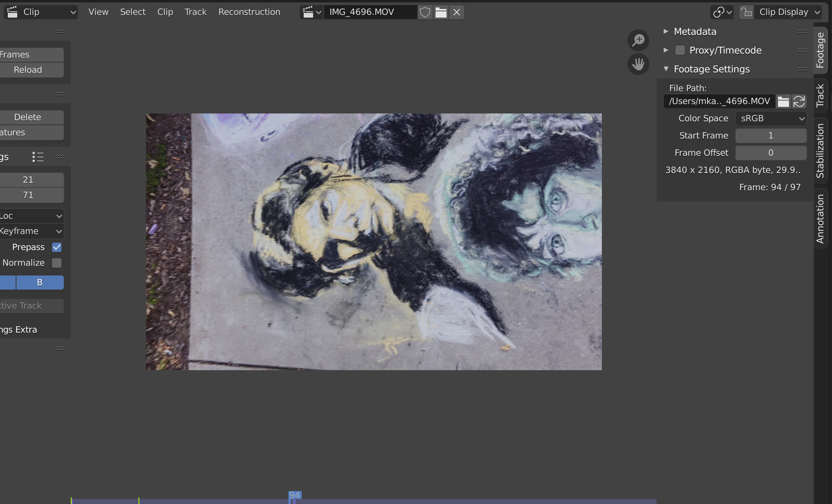Open the editor type Clip dropdown
The height and width of the screenshot is (504, 832).
click(41, 12)
